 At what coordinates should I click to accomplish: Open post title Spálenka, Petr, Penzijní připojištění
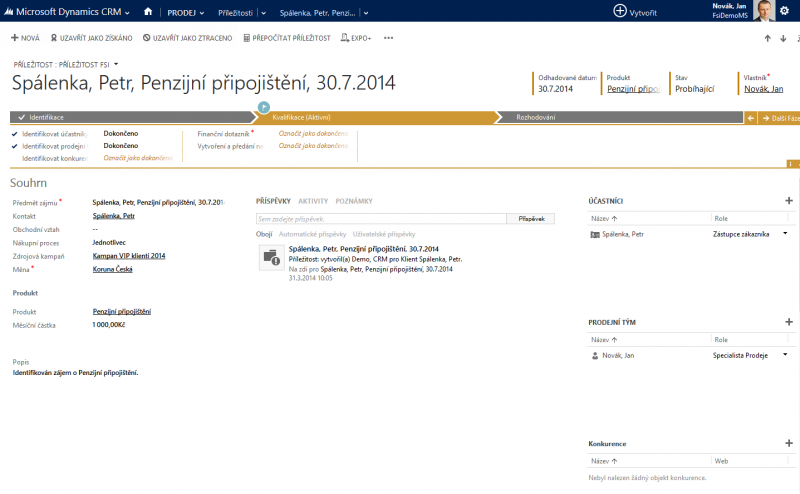click(363, 249)
